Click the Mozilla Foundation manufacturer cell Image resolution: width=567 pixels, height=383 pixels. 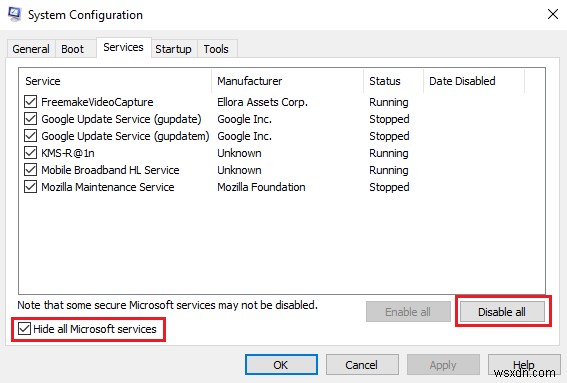pyautogui.click(x=261, y=187)
